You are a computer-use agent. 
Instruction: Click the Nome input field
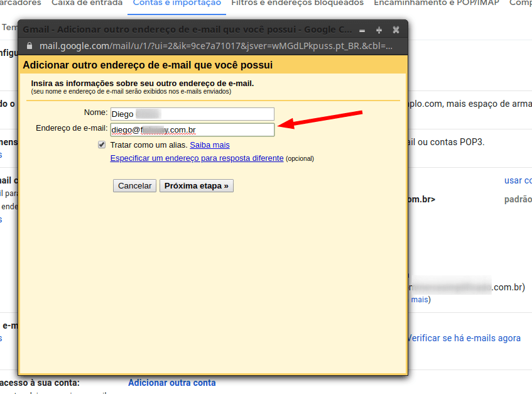click(x=192, y=114)
